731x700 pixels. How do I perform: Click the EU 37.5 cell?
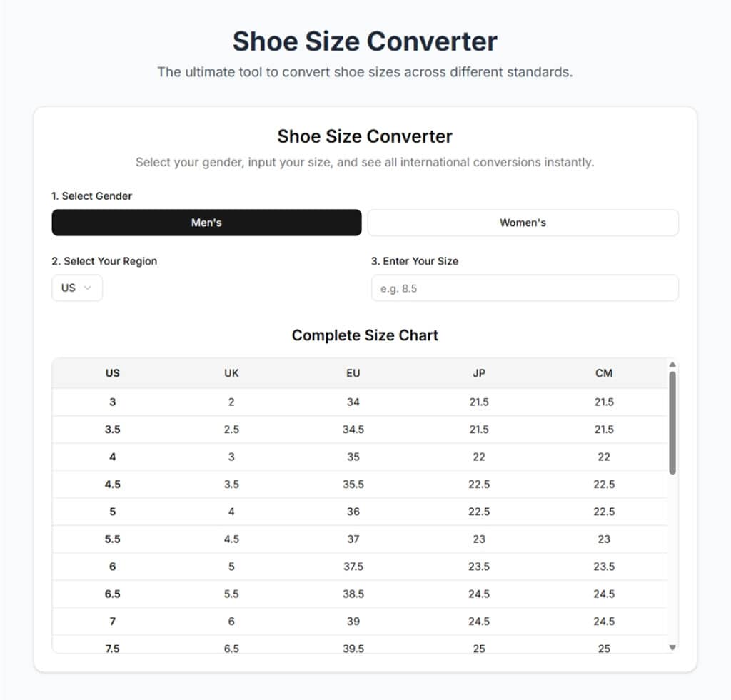pos(353,567)
